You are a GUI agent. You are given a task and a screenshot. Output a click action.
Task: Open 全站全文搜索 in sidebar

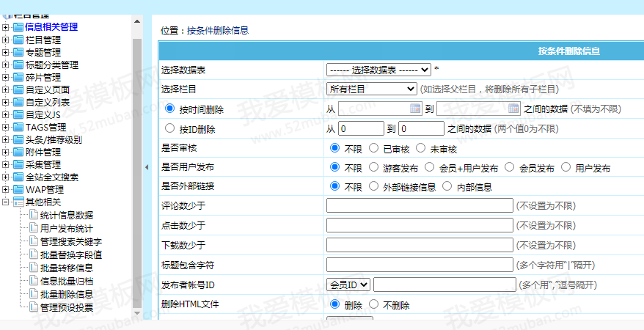[52, 177]
